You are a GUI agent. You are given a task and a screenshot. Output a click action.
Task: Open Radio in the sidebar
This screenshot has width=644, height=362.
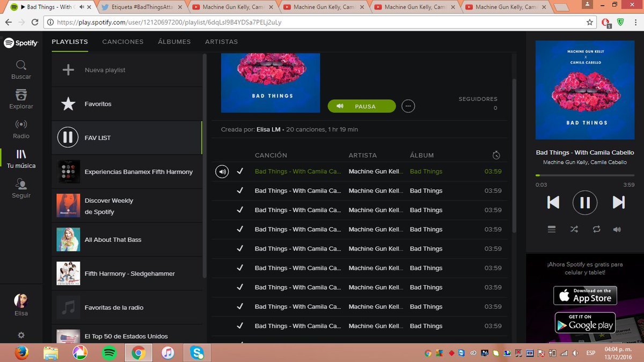tap(21, 129)
